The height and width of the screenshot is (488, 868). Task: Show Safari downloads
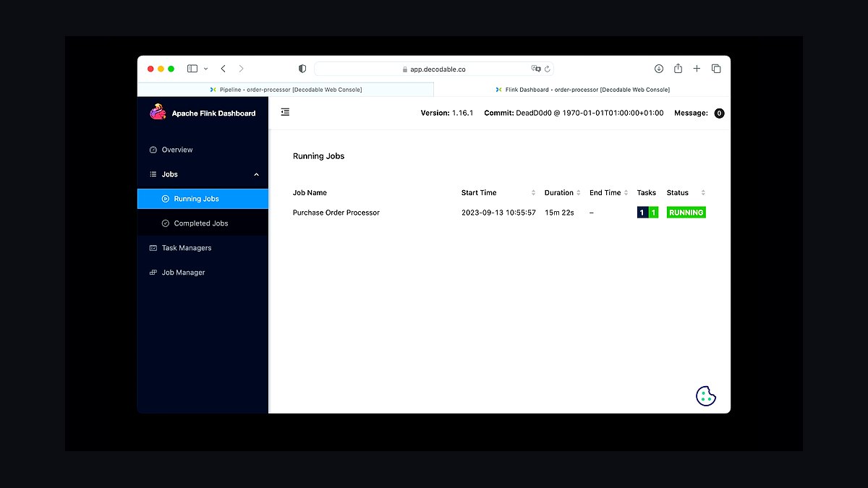coord(659,69)
